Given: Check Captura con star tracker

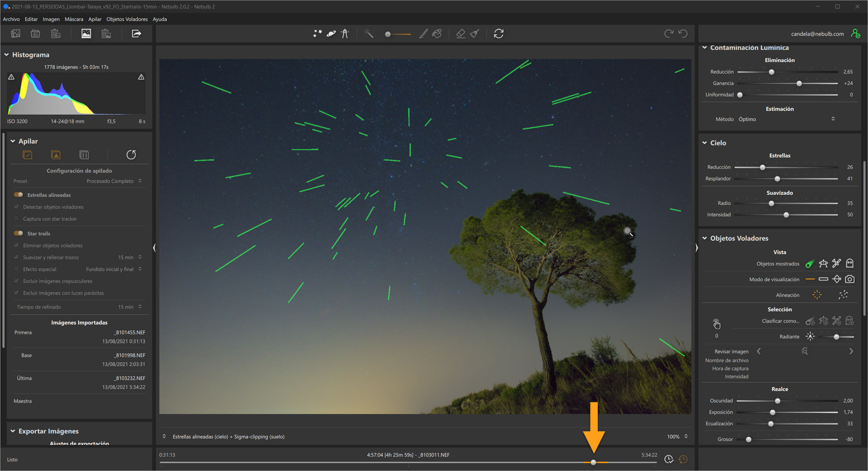Looking at the screenshot, I should [x=17, y=218].
